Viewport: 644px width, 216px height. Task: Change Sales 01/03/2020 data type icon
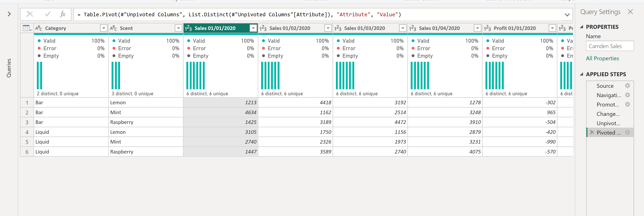point(338,28)
